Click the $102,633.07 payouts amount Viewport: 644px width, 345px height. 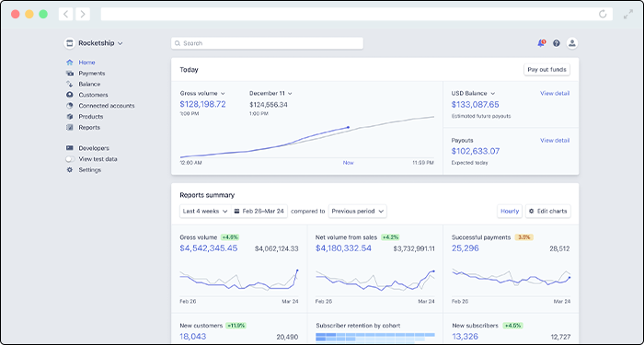point(476,151)
